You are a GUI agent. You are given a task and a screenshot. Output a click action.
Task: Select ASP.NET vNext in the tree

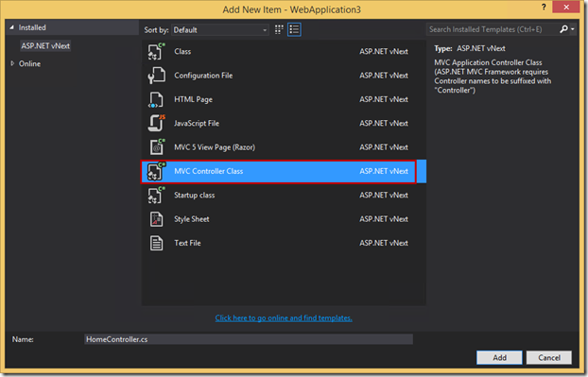click(45, 45)
